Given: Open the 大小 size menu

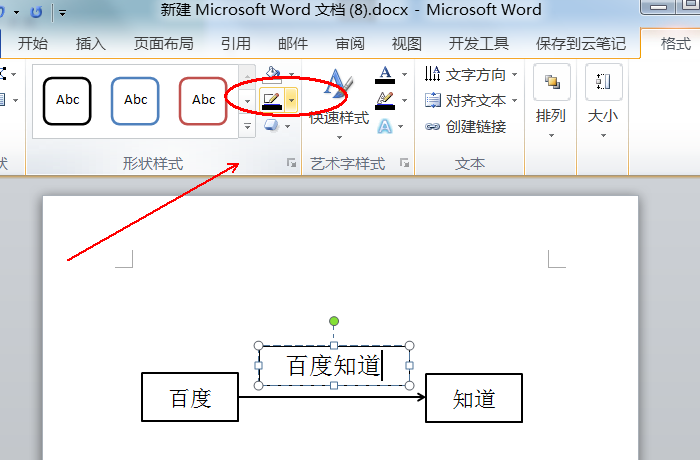Looking at the screenshot, I should click(603, 102).
